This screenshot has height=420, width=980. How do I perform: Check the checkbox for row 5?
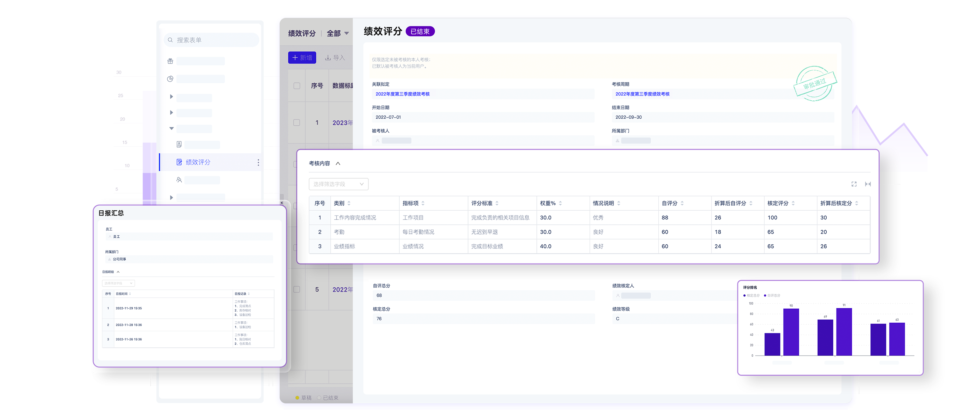coord(297,289)
